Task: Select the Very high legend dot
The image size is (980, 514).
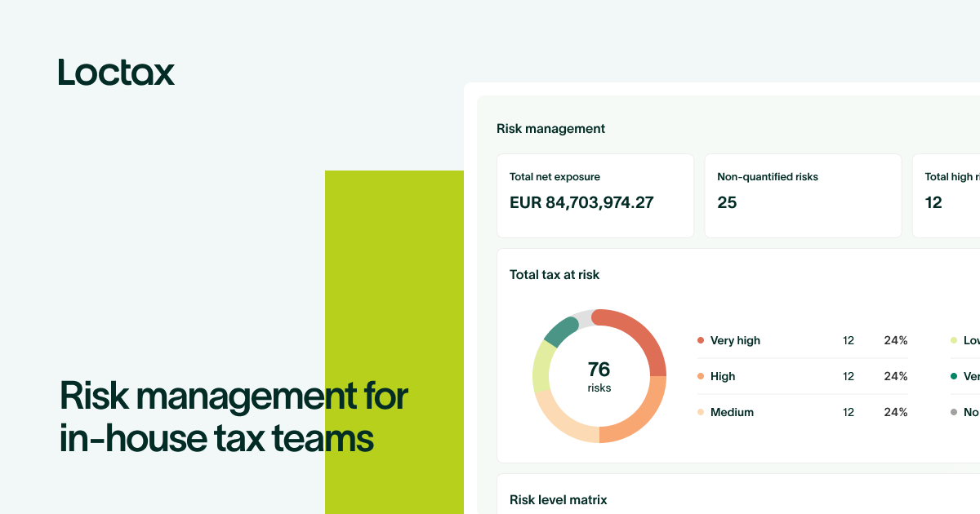Action: 701,340
